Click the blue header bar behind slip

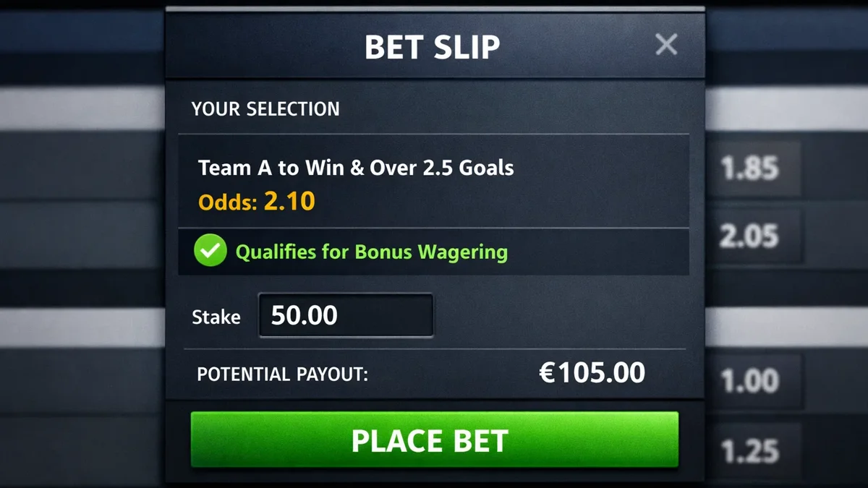tap(82, 30)
